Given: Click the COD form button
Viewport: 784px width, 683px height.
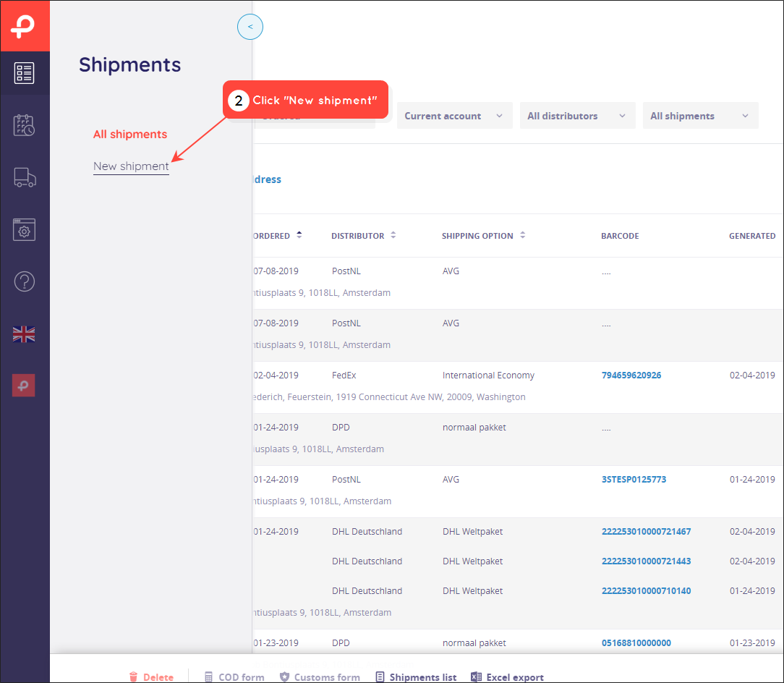Looking at the screenshot, I should tap(234, 677).
